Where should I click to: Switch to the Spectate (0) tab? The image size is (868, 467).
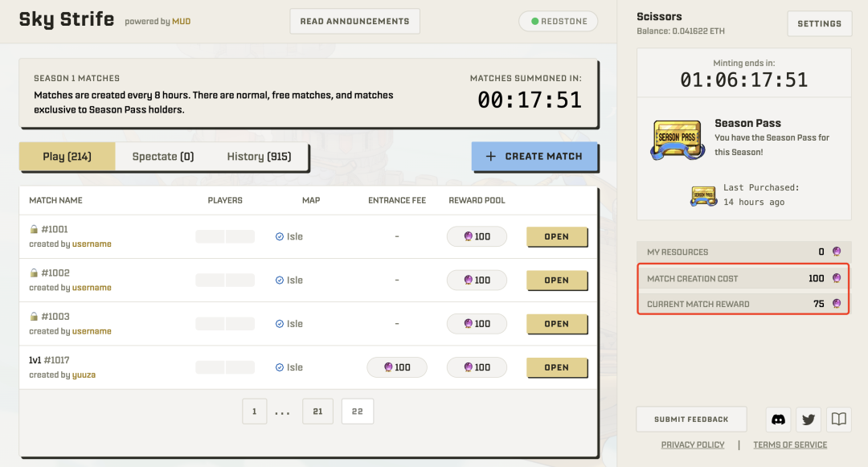(x=162, y=157)
